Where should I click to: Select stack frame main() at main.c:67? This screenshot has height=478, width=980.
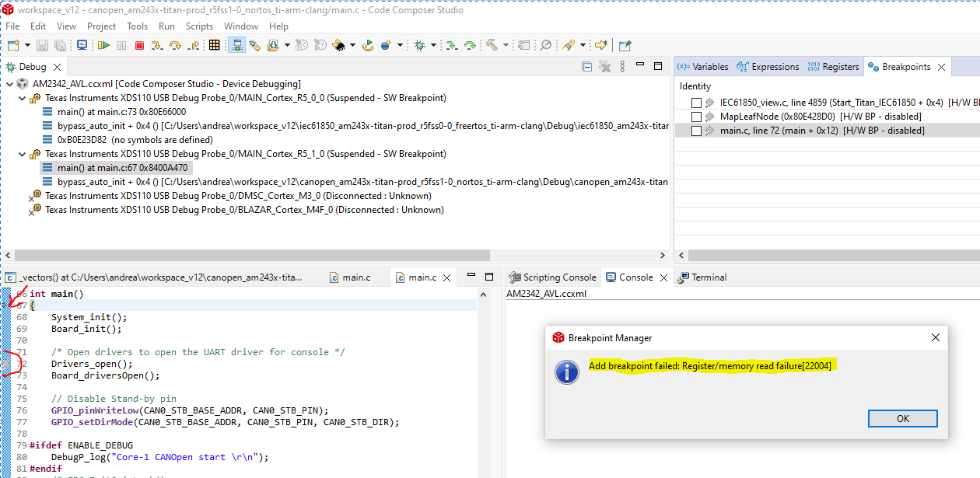coord(115,168)
